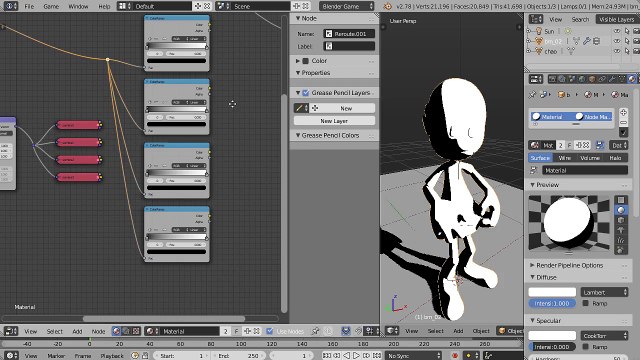Toggle Use Nodes checkbox
Screen dimensions: 640x360
point(269,331)
